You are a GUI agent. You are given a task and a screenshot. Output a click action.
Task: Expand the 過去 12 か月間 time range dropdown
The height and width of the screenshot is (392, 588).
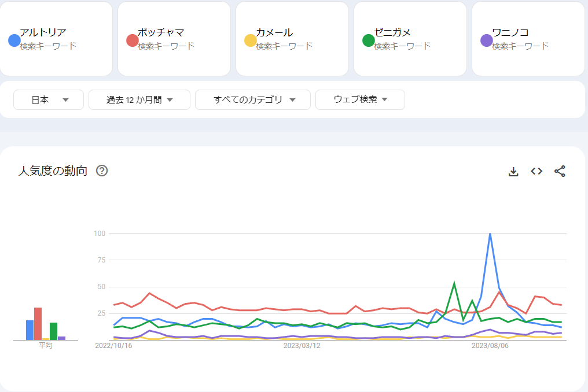pos(139,100)
